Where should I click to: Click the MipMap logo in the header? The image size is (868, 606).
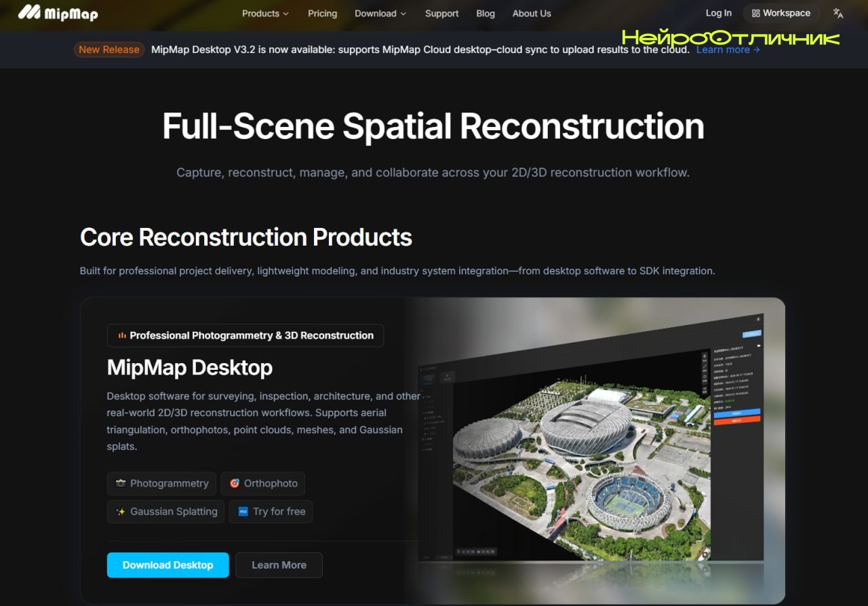coord(58,13)
